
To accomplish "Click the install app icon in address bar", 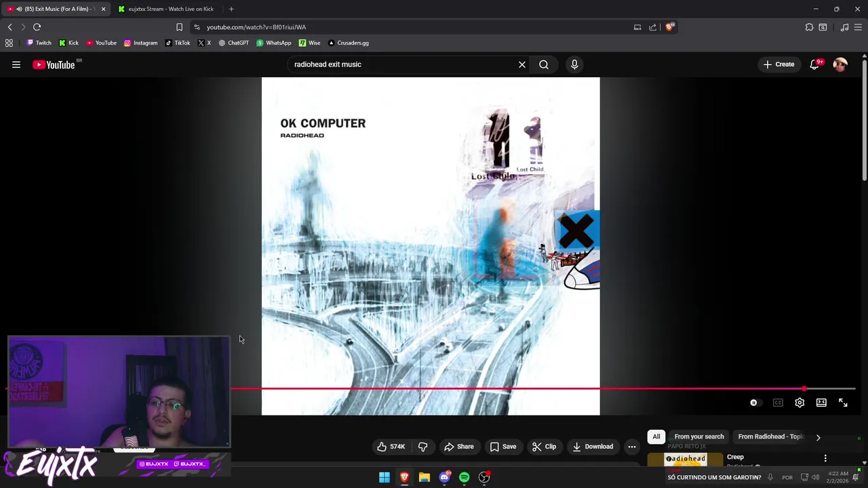I will (637, 27).
